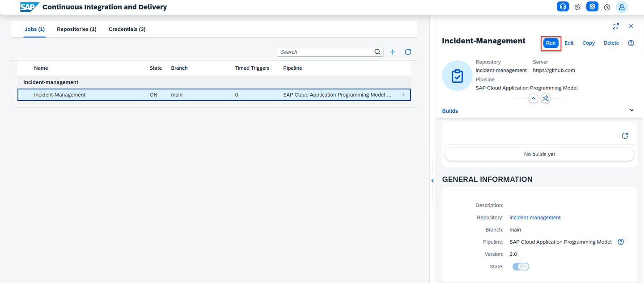The image size is (644, 283).
Task: Click the Name column header
Action: [x=41, y=68]
